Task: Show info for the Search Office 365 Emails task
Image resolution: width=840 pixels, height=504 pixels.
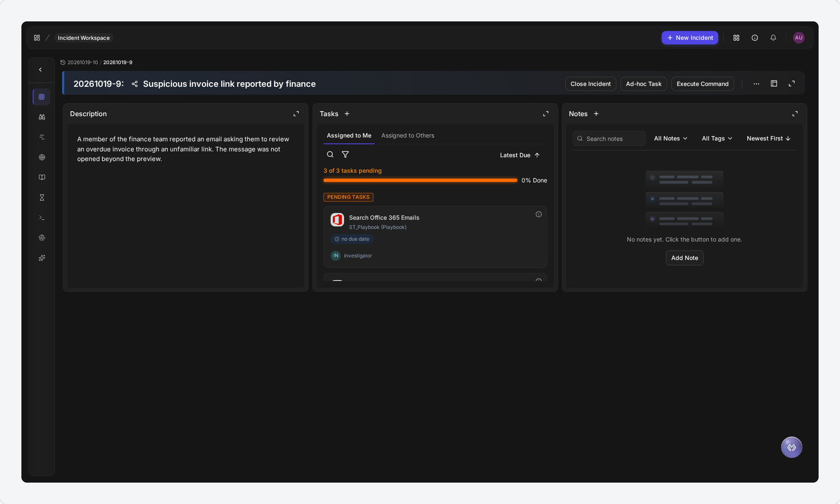Action: click(x=539, y=214)
